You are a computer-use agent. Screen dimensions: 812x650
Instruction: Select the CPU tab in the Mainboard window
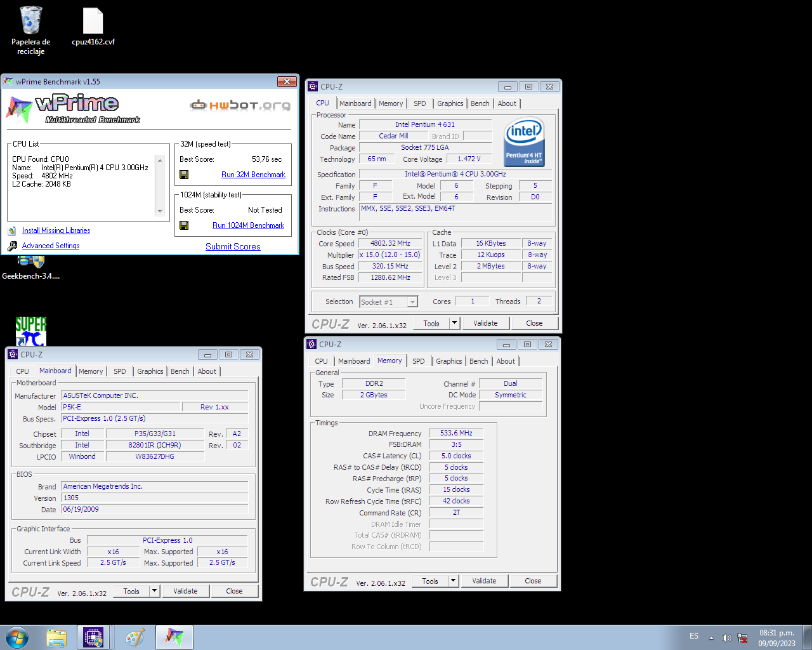23,371
